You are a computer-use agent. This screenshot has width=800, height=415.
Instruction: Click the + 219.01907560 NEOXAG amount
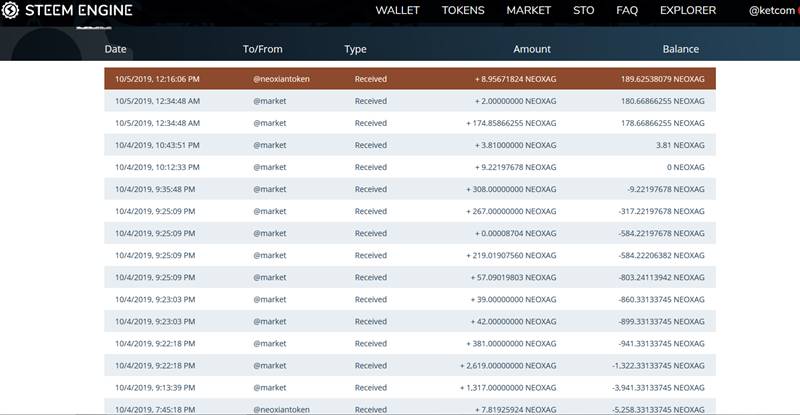511,255
